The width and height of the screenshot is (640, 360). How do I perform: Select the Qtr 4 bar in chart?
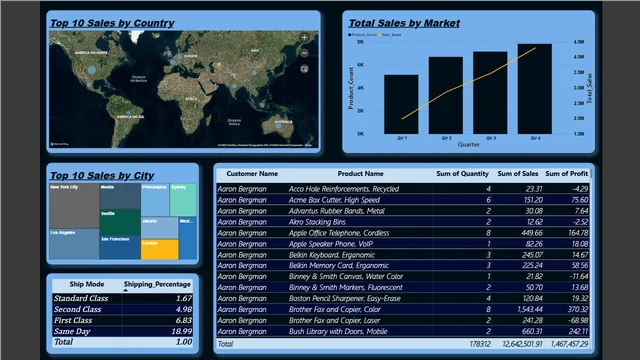535,89
